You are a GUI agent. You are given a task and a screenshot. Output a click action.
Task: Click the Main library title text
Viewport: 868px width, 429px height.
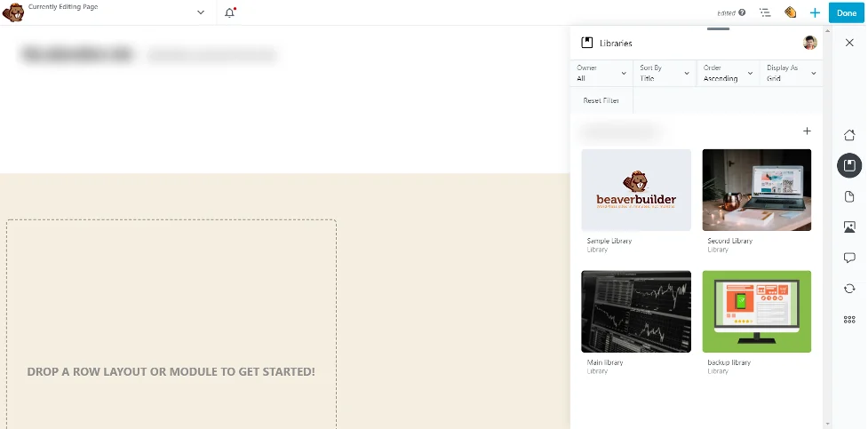605,362
